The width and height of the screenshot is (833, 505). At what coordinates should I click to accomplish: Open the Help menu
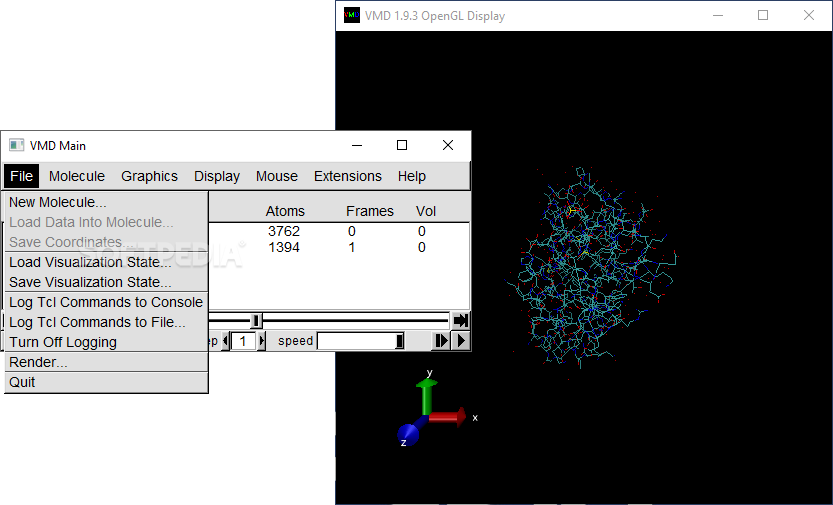click(412, 176)
